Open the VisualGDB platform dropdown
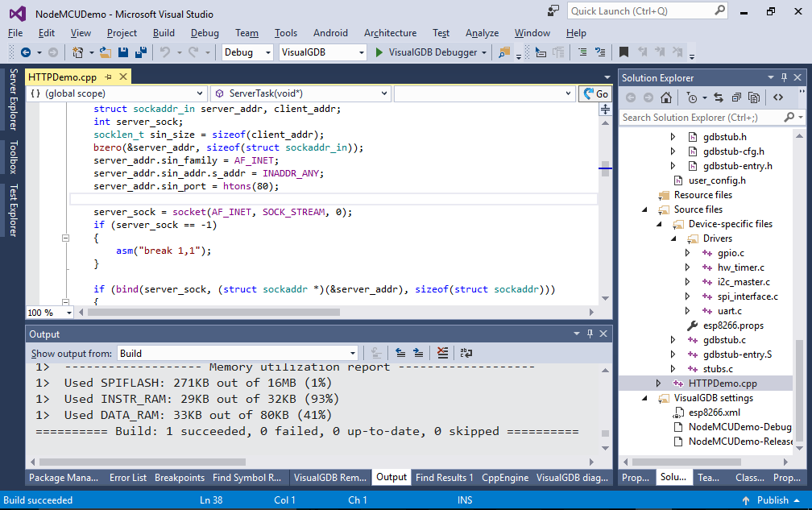This screenshot has height=510, width=812. pos(322,52)
